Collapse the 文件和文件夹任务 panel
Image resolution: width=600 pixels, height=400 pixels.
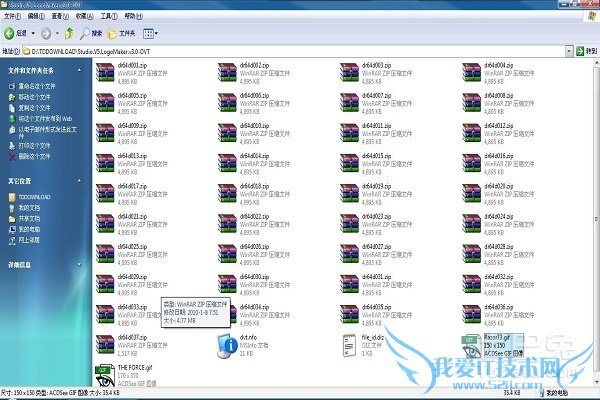[79, 70]
